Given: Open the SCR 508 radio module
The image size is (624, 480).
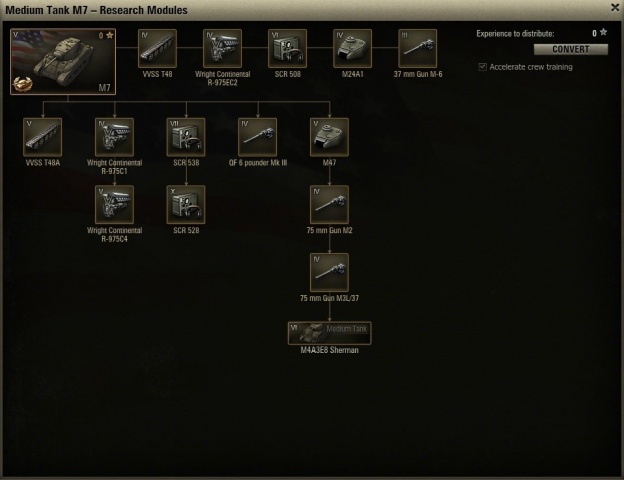Looking at the screenshot, I should (287, 48).
